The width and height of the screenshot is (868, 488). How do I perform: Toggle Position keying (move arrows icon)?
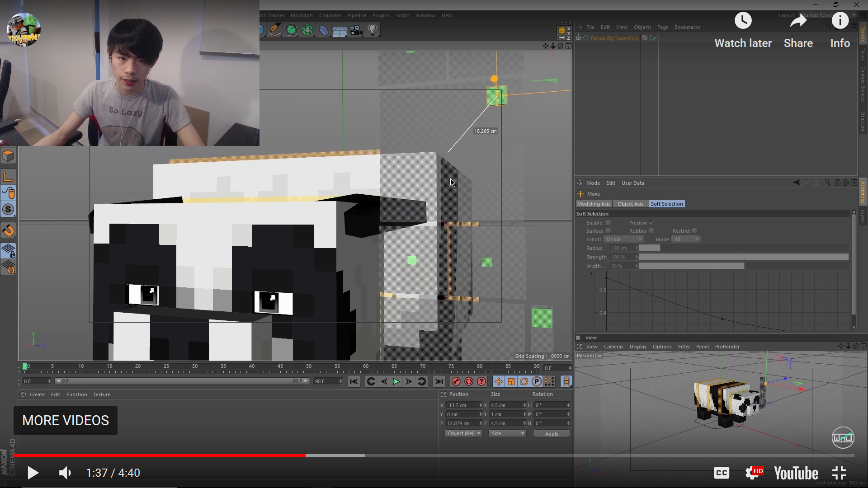pos(498,382)
